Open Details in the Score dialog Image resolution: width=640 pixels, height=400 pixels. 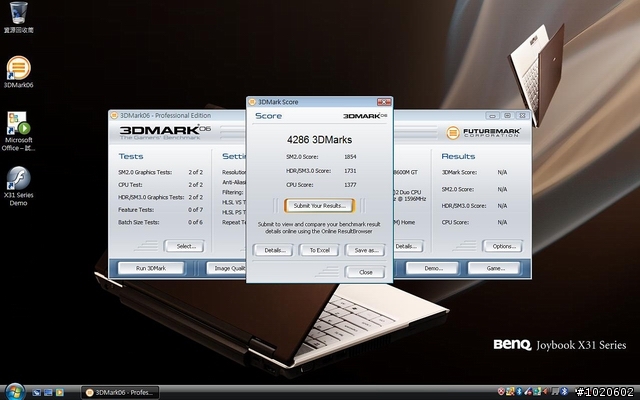(x=273, y=250)
